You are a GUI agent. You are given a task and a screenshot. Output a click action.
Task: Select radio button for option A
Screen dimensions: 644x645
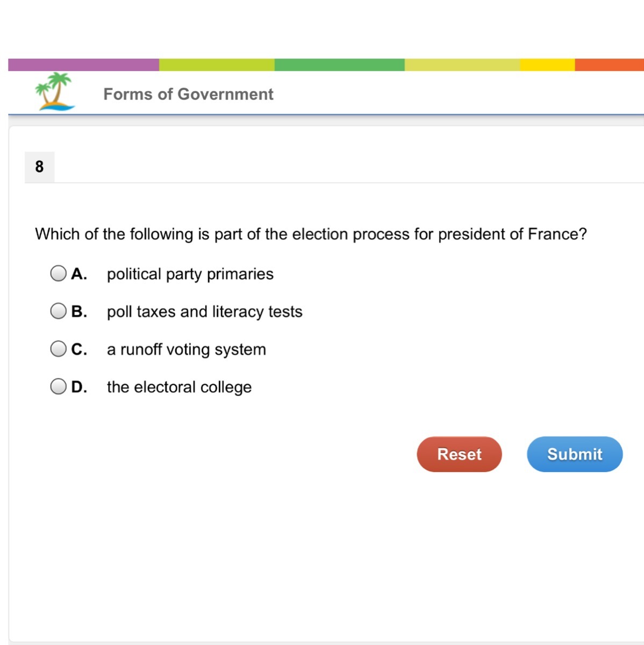pyautogui.click(x=58, y=274)
